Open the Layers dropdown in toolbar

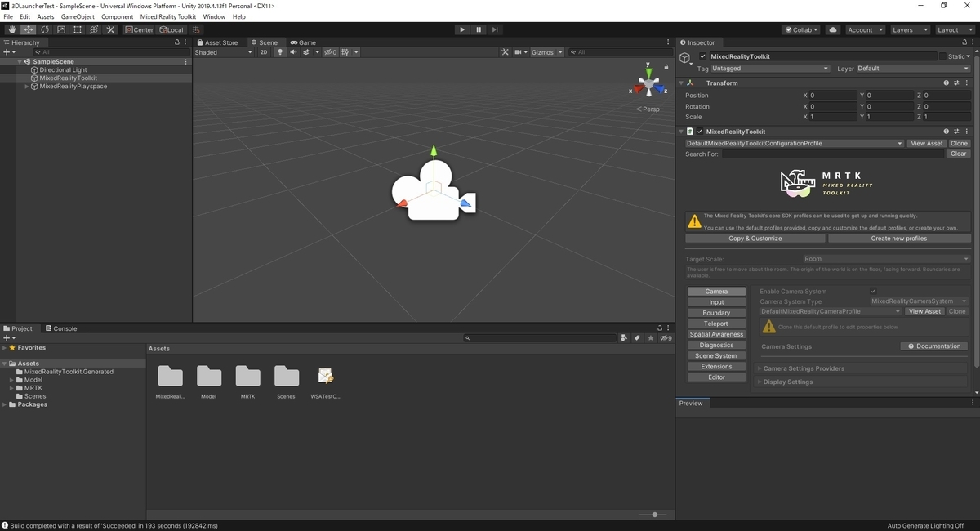point(910,29)
